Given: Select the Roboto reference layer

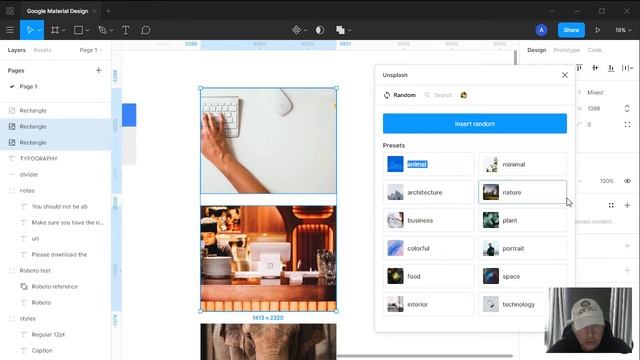Looking at the screenshot, I should click(56, 287).
